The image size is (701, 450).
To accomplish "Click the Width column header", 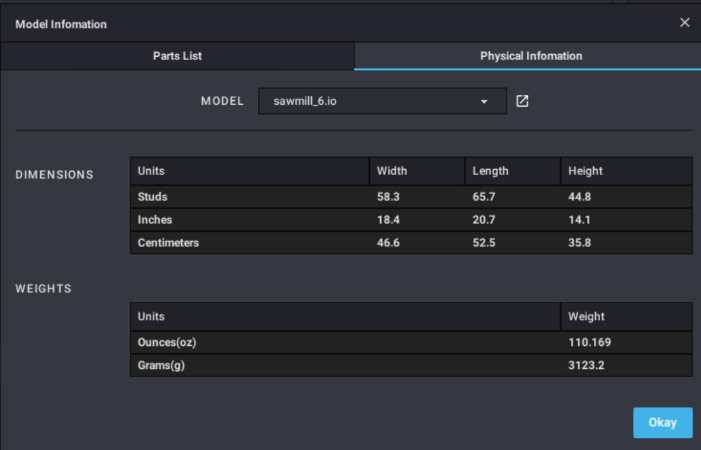I will [392, 171].
